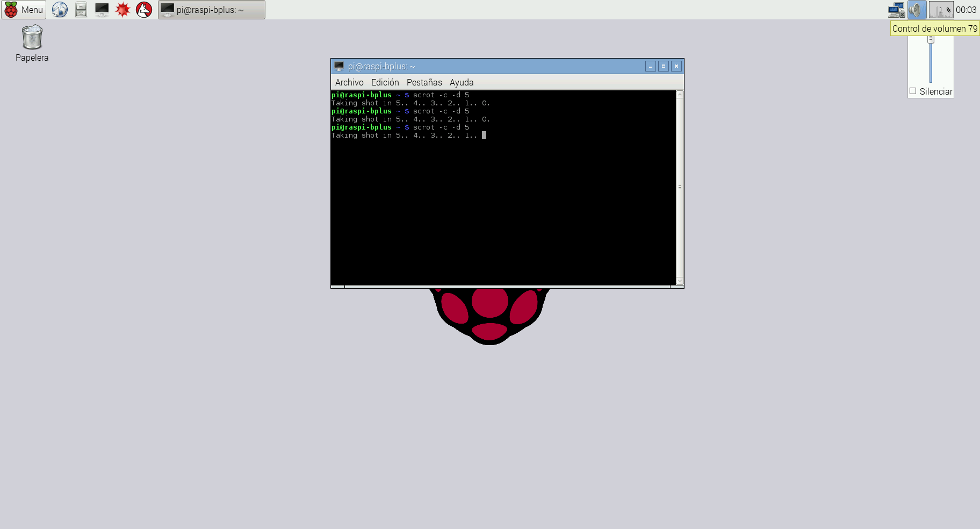The image size is (980, 529).
Task: Open the Edición menu
Action: pos(385,82)
